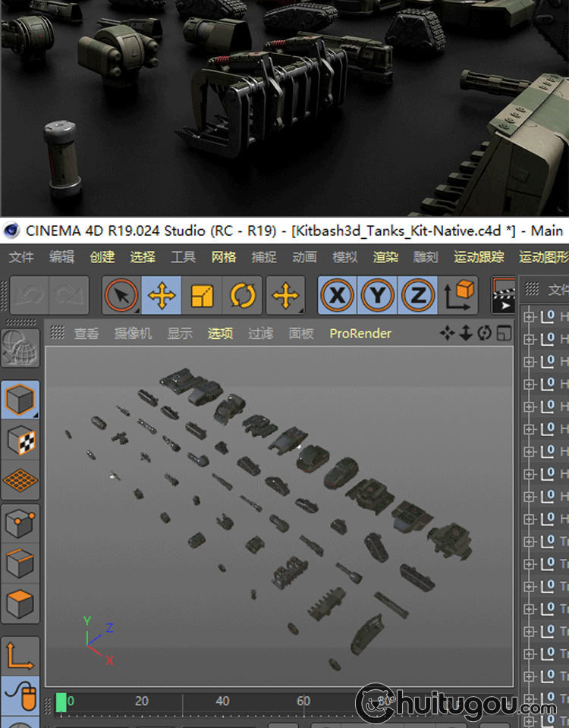Expand the first object in object tree
The height and width of the screenshot is (728, 569).
pyautogui.click(x=530, y=317)
